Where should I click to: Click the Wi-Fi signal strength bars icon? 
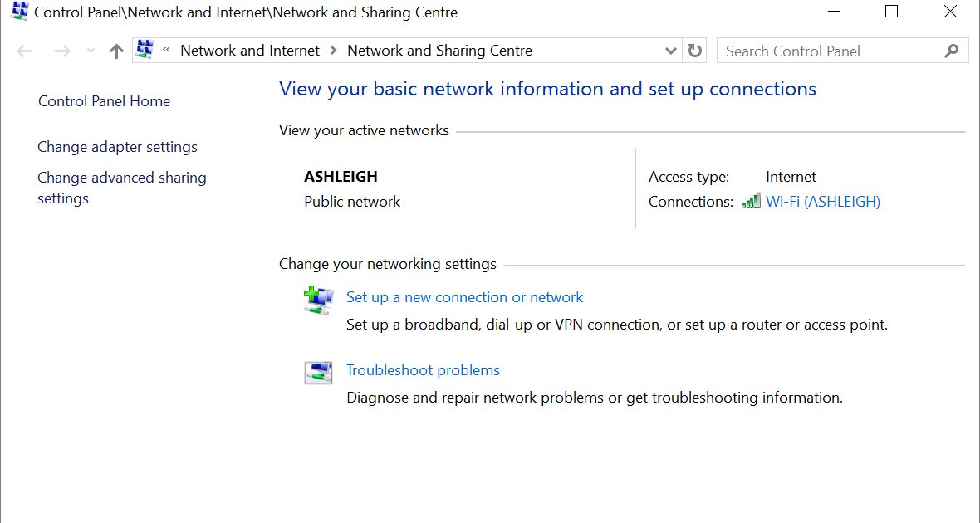[x=752, y=201]
